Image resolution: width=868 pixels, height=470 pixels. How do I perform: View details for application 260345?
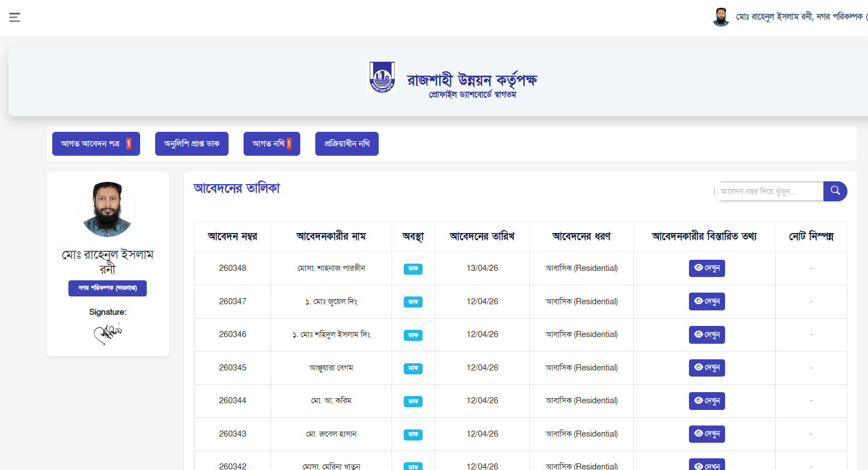(706, 368)
